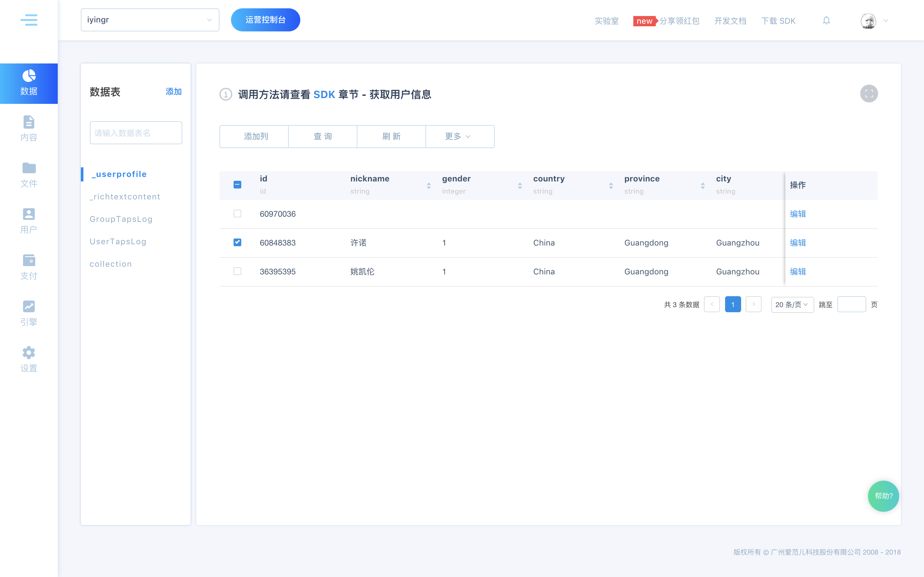The height and width of the screenshot is (577, 924).
Task: Check the row with id 60970036
Action: tap(237, 214)
